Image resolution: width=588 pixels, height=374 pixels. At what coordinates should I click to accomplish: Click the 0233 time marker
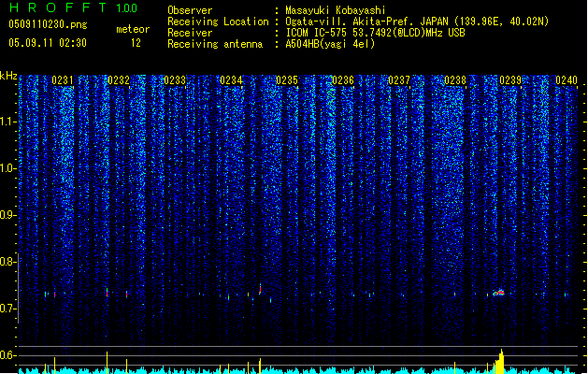175,80
